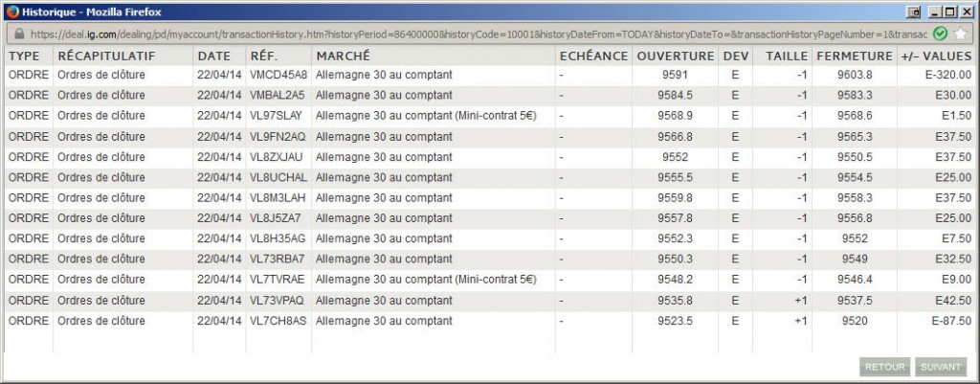Screen dimensions: 980x384
Task: Click the OUVERTURE column header
Action: pos(676,56)
